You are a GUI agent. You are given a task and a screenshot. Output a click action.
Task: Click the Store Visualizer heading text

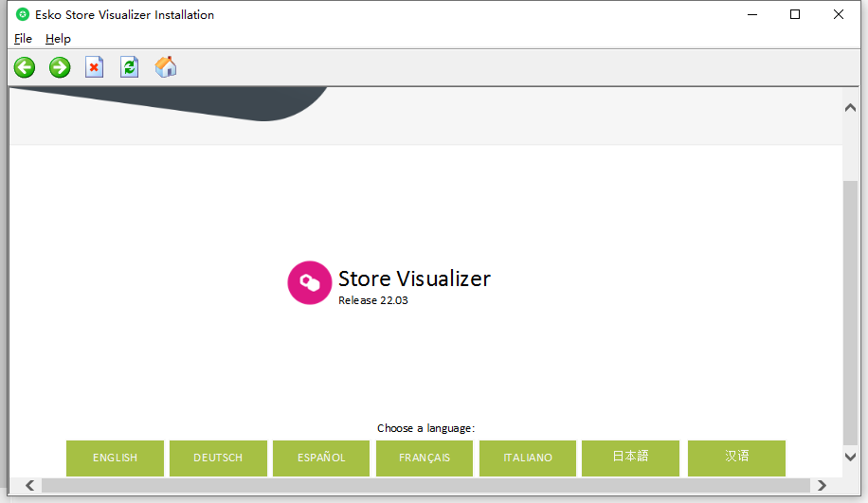pos(414,278)
